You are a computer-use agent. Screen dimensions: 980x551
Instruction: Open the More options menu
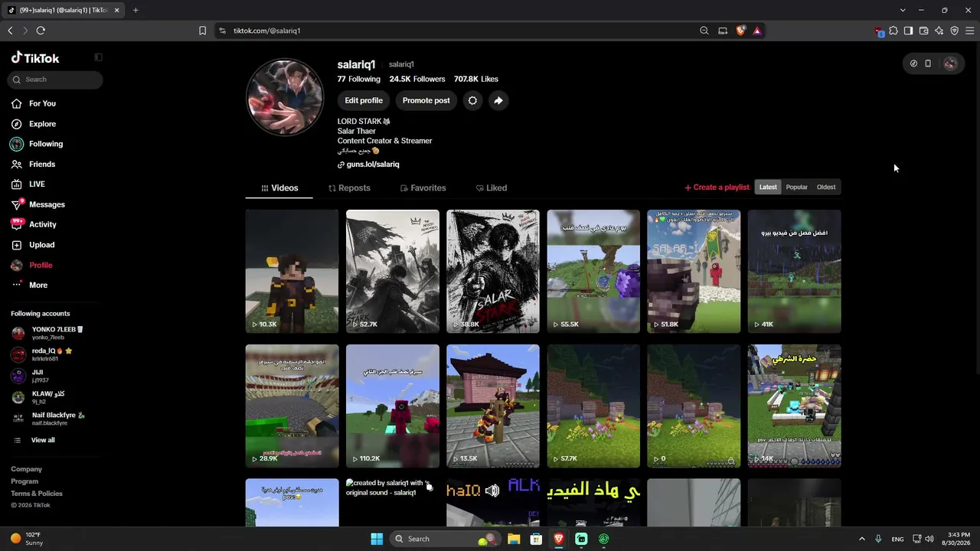point(29,285)
